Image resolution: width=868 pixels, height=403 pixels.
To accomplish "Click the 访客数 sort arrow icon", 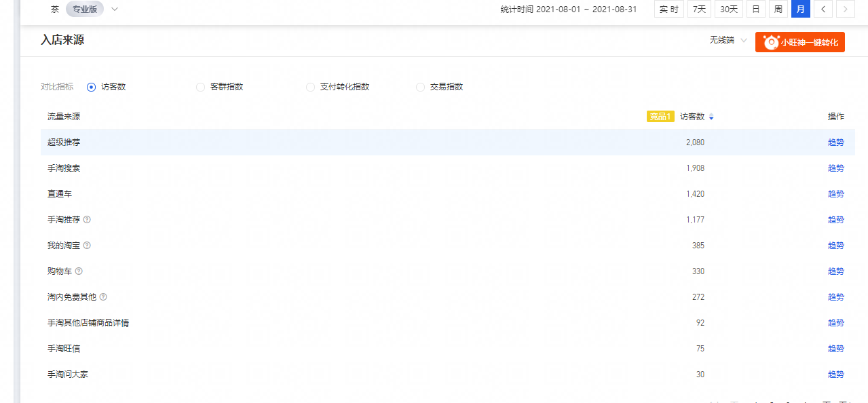I will [x=711, y=117].
